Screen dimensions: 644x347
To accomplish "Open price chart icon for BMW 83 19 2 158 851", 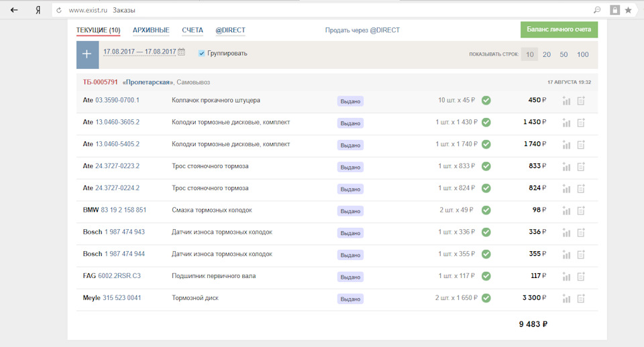I will pos(566,210).
